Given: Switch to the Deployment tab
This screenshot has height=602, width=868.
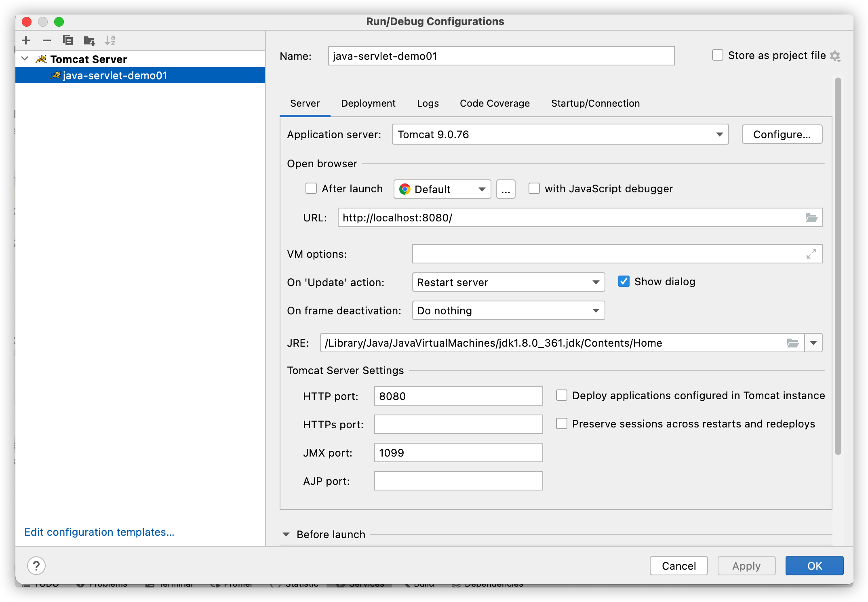Looking at the screenshot, I should pos(368,103).
